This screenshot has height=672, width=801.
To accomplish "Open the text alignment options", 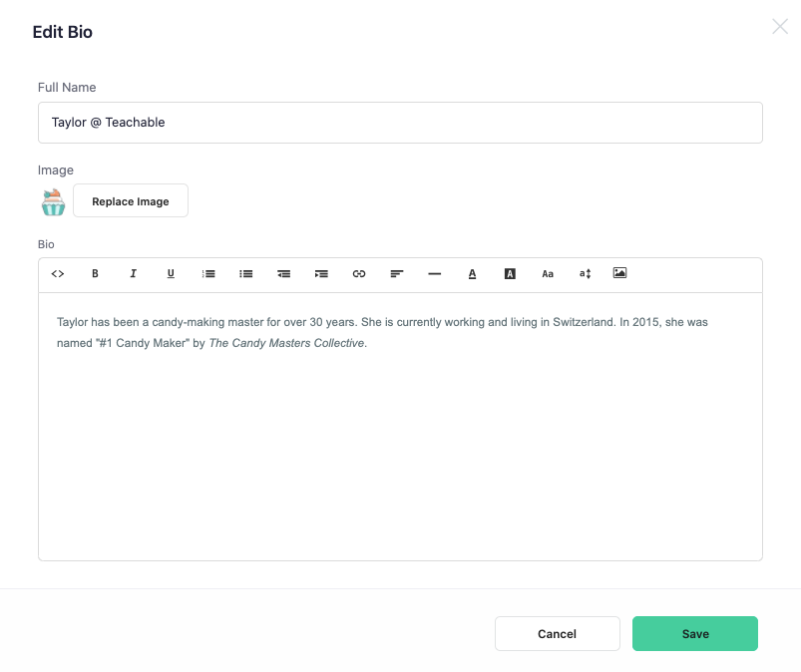I will [x=396, y=274].
